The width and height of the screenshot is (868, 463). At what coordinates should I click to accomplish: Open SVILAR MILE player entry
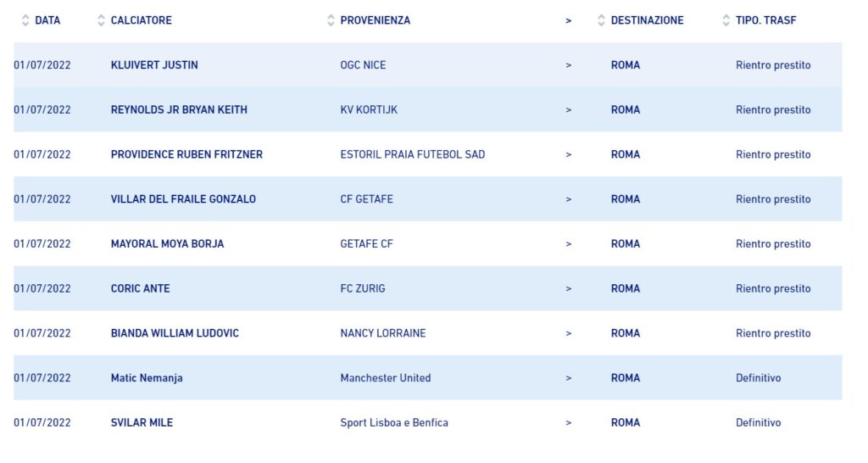[x=142, y=422]
